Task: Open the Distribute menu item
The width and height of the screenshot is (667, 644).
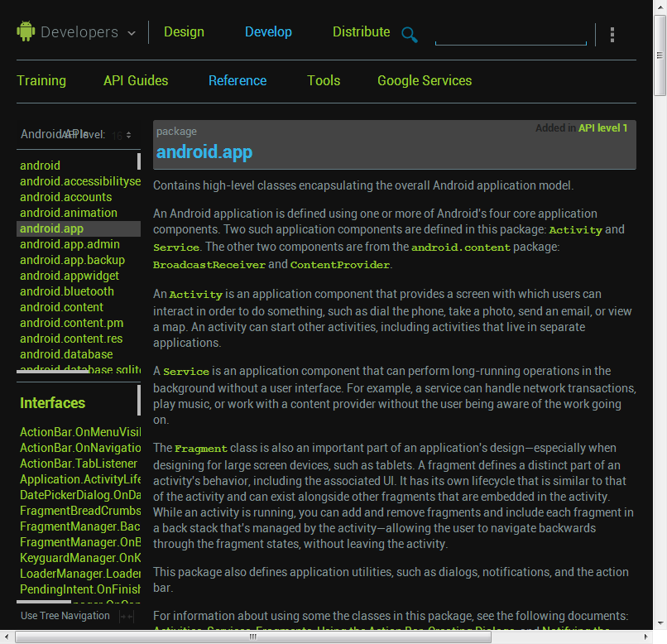Action: click(361, 31)
